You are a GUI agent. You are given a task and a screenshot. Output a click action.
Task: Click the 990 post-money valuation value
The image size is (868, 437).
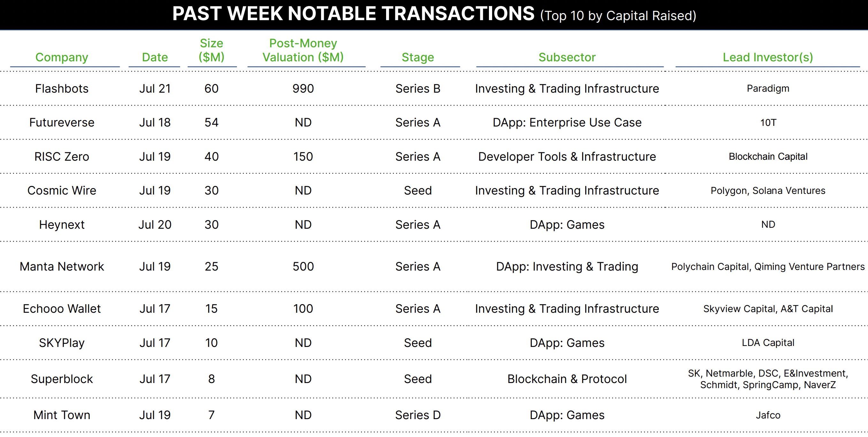[303, 88]
